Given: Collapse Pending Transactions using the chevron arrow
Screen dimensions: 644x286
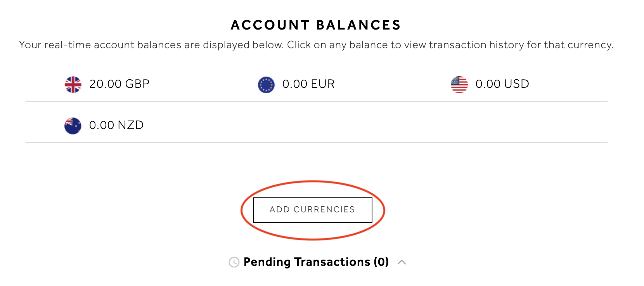Looking at the screenshot, I should [402, 262].
